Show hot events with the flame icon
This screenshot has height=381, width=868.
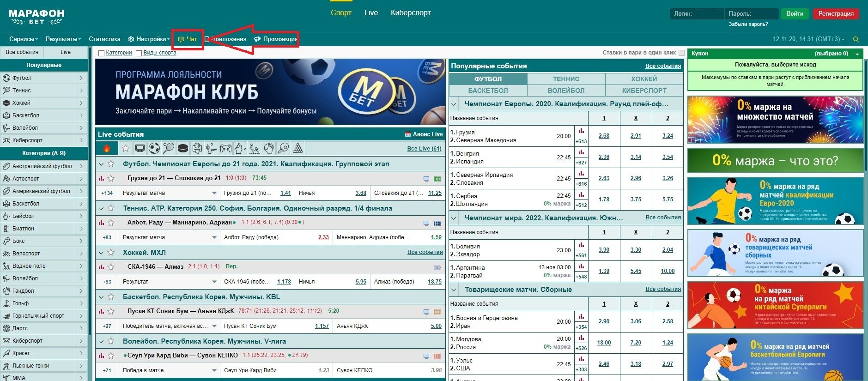[107, 148]
